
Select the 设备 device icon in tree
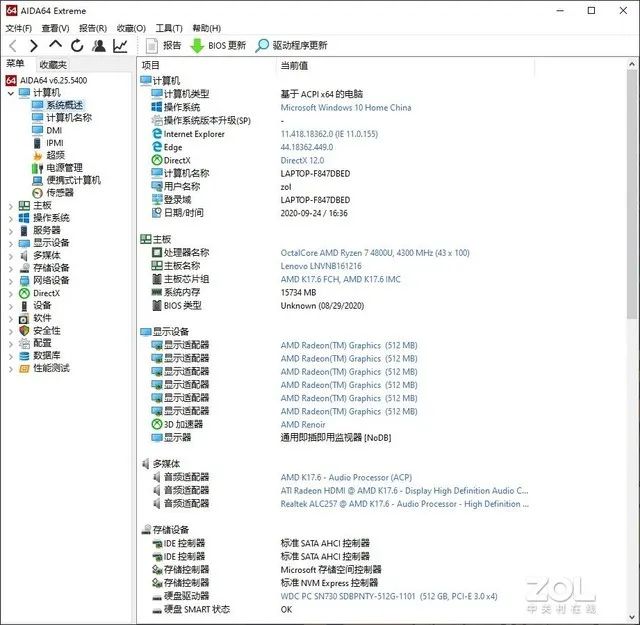click(x=24, y=306)
